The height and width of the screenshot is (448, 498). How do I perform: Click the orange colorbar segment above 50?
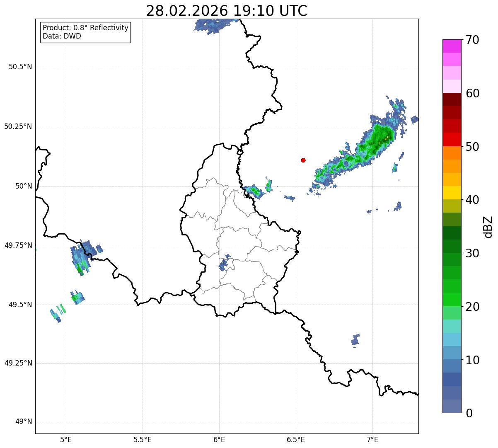click(x=452, y=153)
